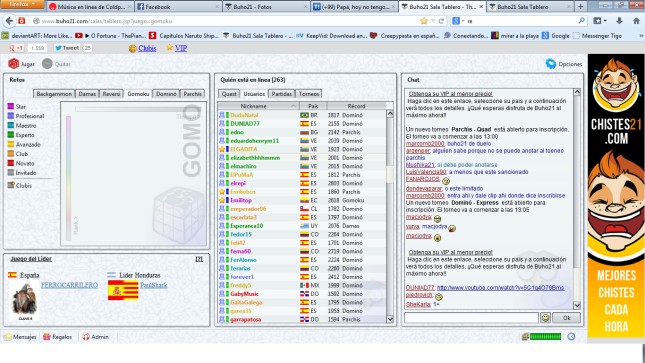This screenshot has width=645, height=363.
Task: Click the star icon next to Emiliobcn
Action: 222,192
